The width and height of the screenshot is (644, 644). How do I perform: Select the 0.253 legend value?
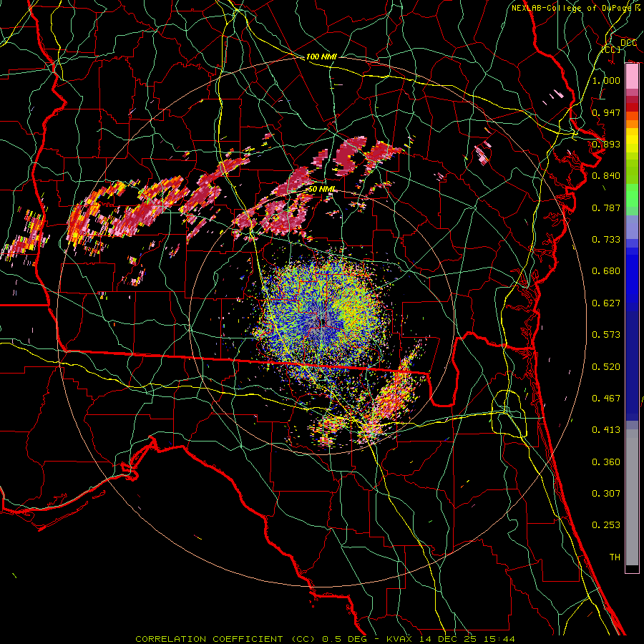(x=606, y=525)
